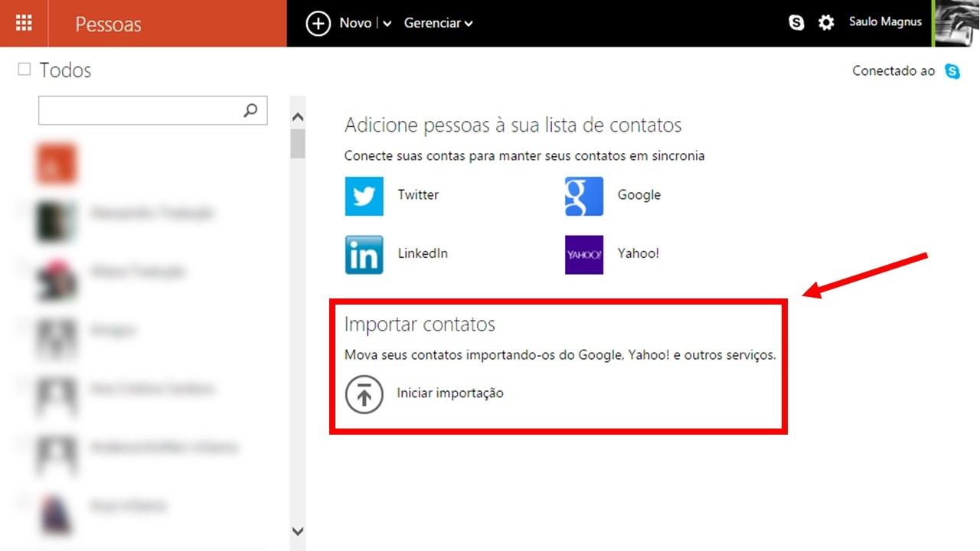
Task: Click the Twitter label
Action: click(418, 194)
